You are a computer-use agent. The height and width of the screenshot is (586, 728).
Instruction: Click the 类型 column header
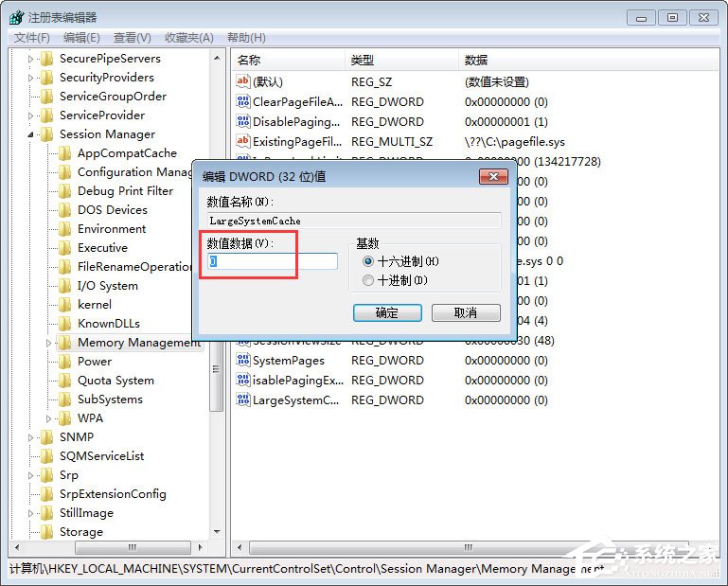(401, 60)
